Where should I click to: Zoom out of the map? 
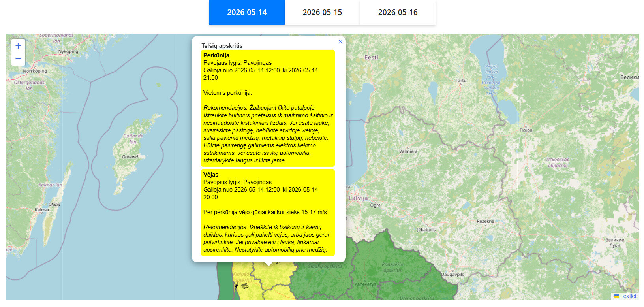[x=18, y=59]
